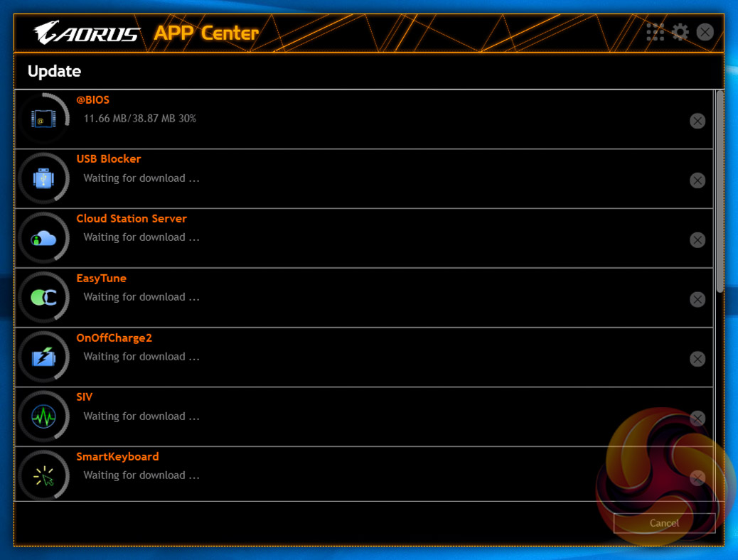Click USB Blocker's Waiting for download status
738x560 pixels.
tap(141, 178)
